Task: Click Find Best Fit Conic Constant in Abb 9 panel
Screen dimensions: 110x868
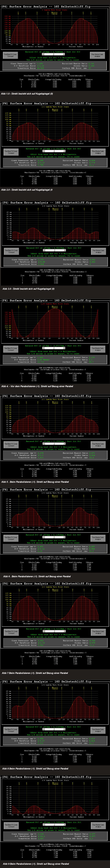Action: click(12, 826)
